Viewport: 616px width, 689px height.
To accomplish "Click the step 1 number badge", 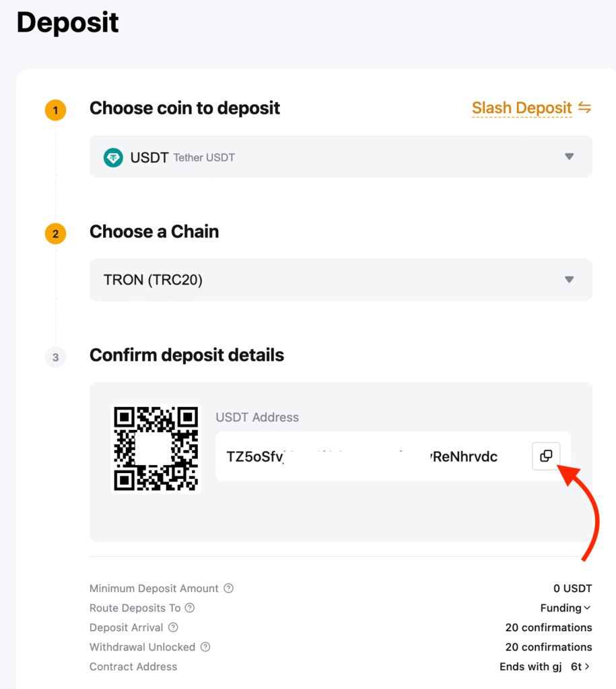I will click(x=56, y=110).
